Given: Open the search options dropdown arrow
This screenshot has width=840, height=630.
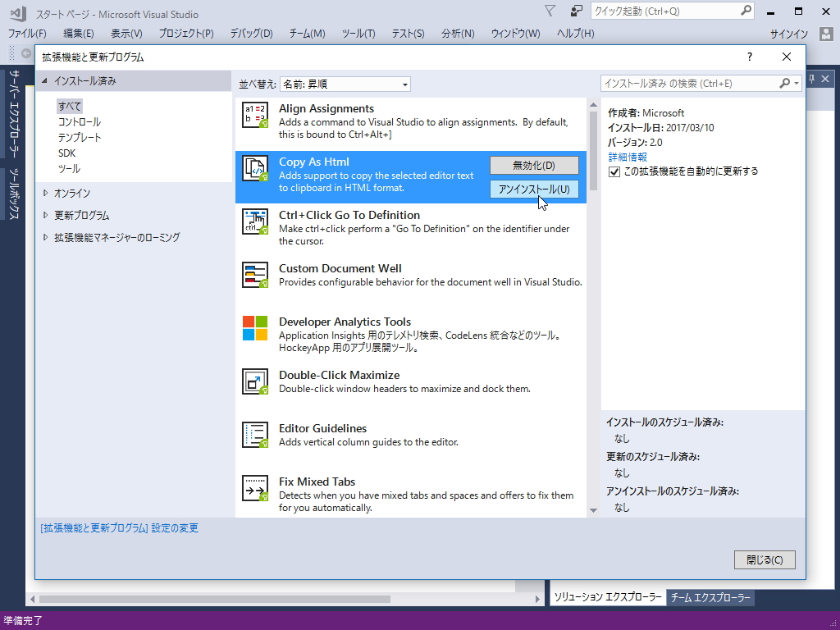Looking at the screenshot, I should [797, 83].
